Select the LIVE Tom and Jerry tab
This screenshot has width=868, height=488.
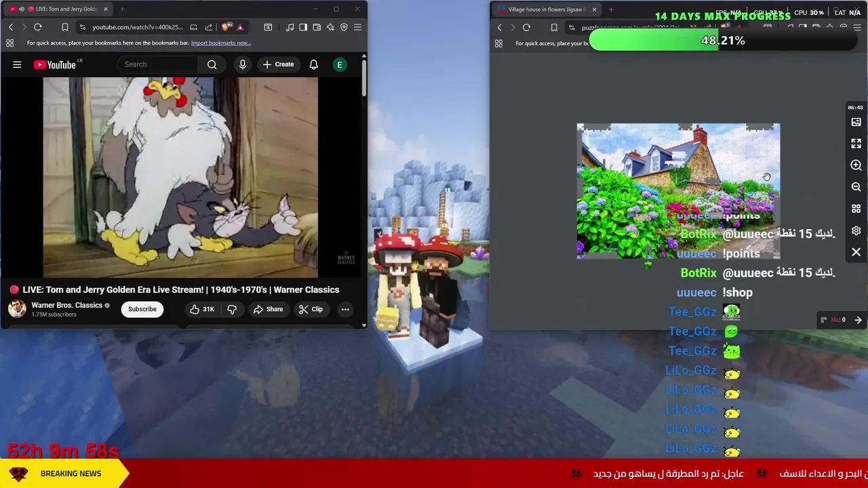58,9
